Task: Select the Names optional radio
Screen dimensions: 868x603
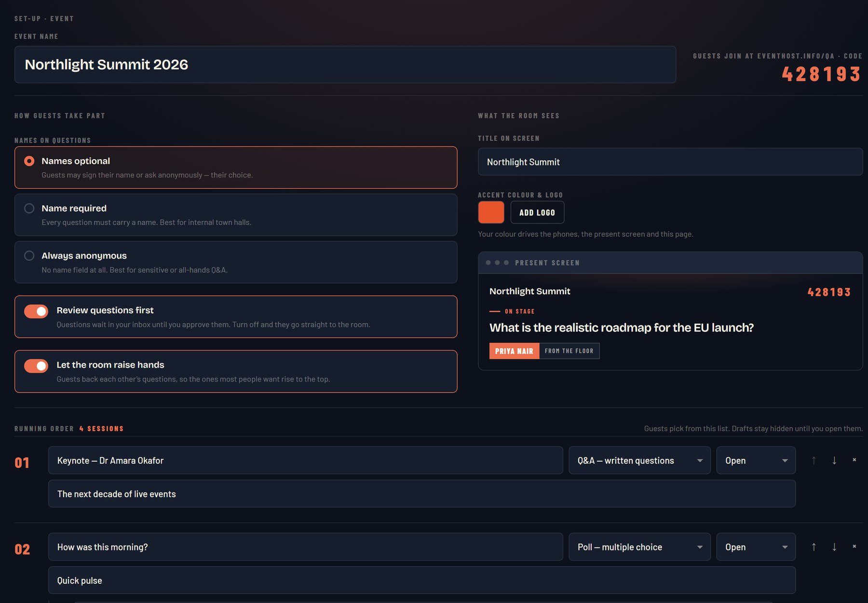Action: 29,161
